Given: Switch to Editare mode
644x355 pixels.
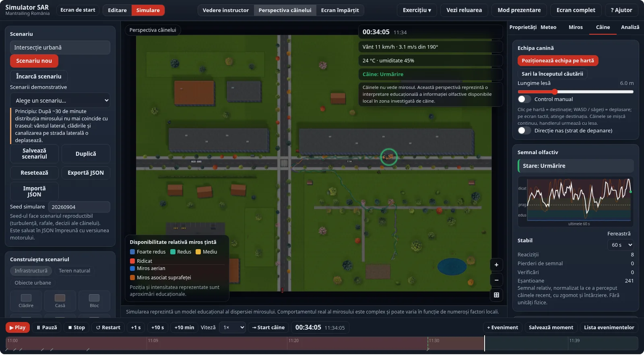Looking at the screenshot, I should click(117, 10).
